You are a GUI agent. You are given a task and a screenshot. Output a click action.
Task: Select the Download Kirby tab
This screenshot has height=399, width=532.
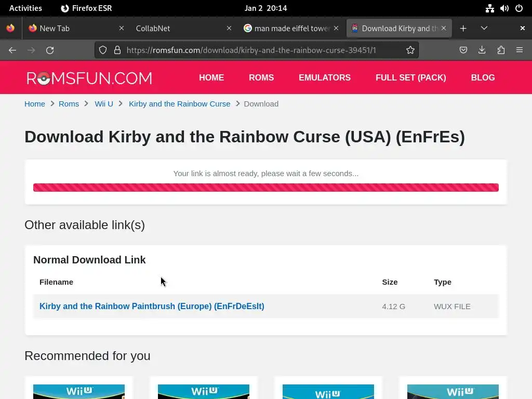[x=399, y=28]
